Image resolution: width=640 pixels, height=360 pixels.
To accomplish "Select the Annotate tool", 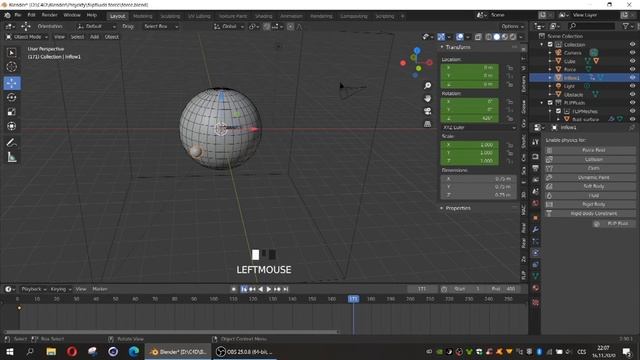I will (x=11, y=142).
